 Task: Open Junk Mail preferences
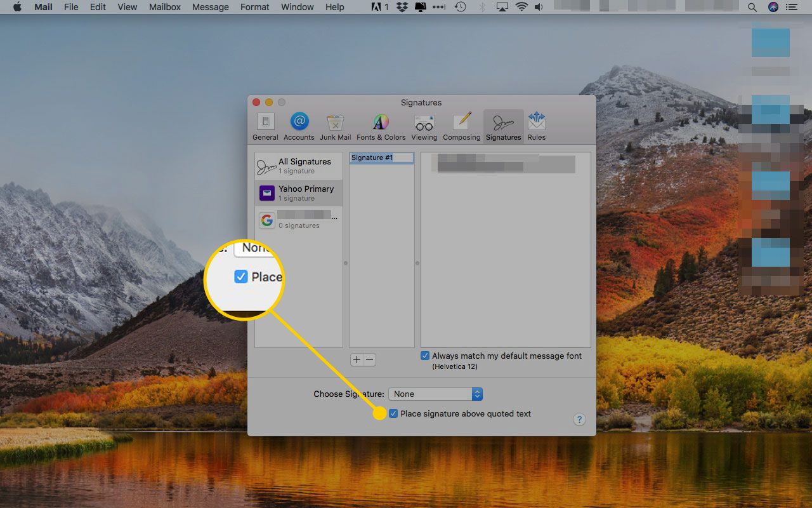pos(335,126)
